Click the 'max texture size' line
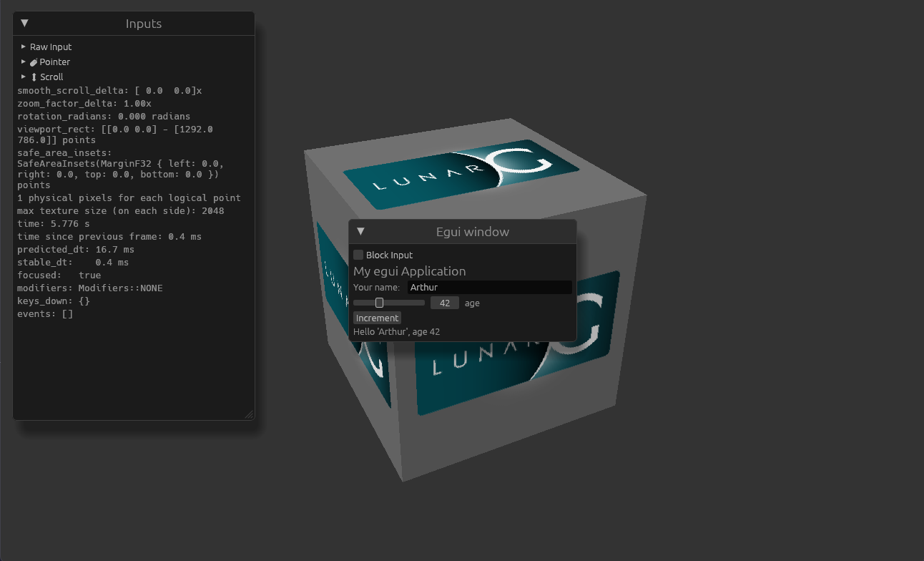 (121, 210)
